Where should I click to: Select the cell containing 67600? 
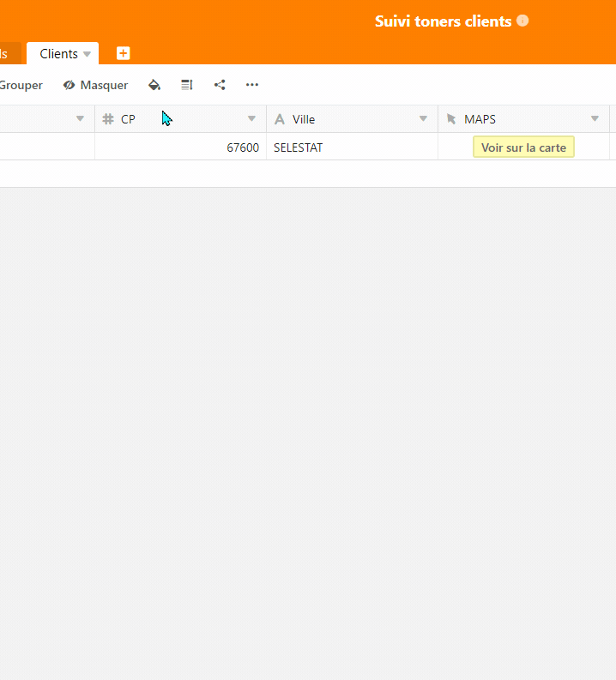(x=180, y=147)
